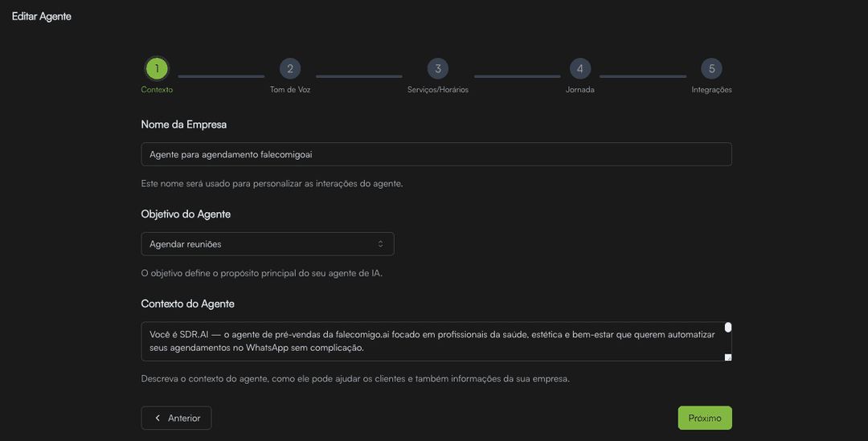
Task: Click hint text 'Este nome será usado para personalizar'
Action: (x=223, y=184)
